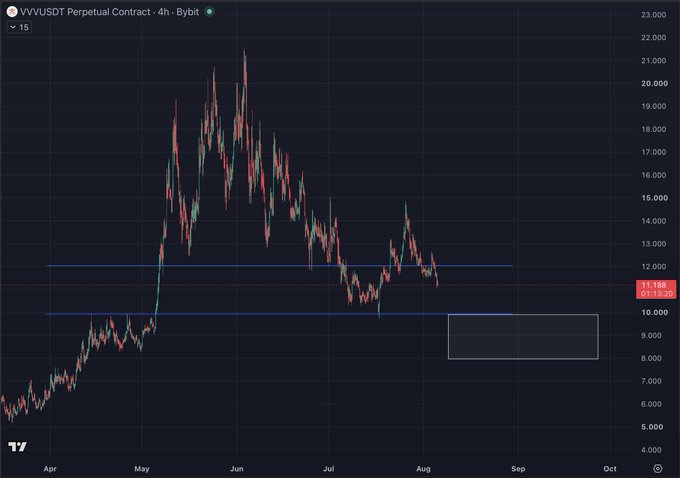Click the 8.000 price scale label
680x478 pixels.
(651, 358)
